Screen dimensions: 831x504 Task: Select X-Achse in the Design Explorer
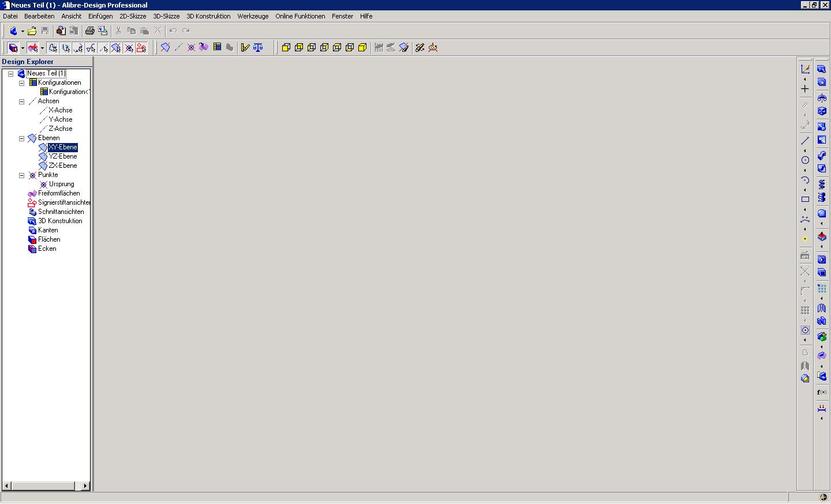[61, 110]
